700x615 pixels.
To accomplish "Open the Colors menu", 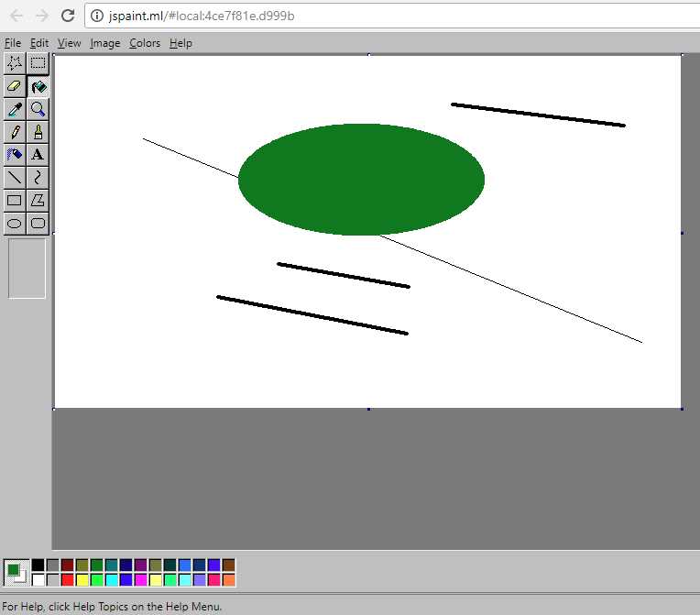I will point(145,43).
